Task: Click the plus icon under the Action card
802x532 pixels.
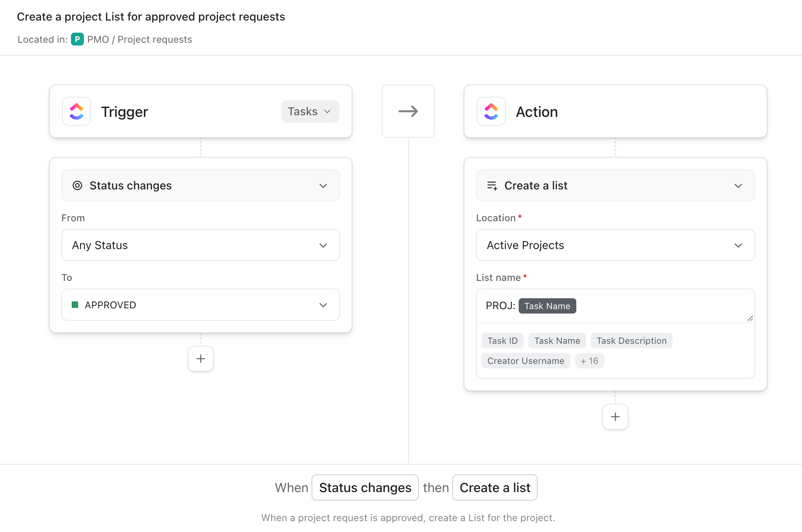Action: pos(615,417)
